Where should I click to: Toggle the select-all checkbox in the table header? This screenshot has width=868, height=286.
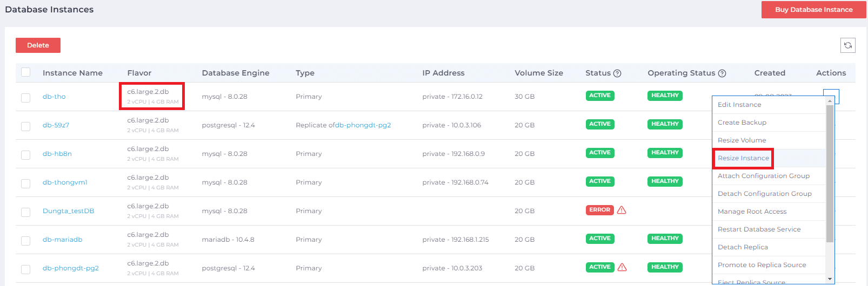[x=26, y=72]
